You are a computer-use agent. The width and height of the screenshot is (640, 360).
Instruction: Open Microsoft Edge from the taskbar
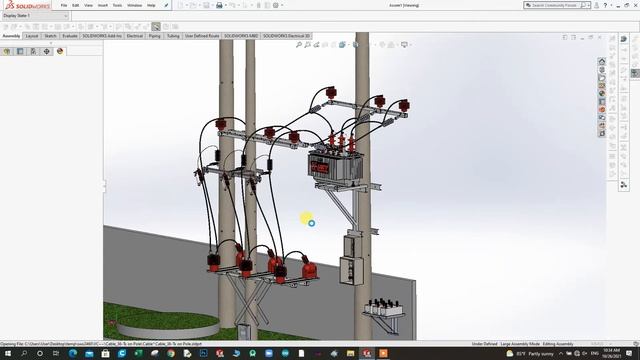73,353
